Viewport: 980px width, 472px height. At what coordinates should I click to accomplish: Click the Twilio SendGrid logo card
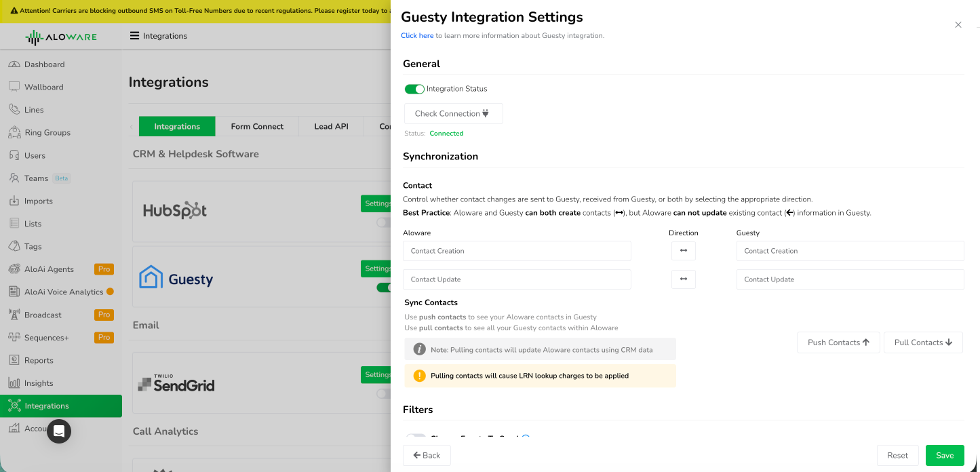pos(176,384)
